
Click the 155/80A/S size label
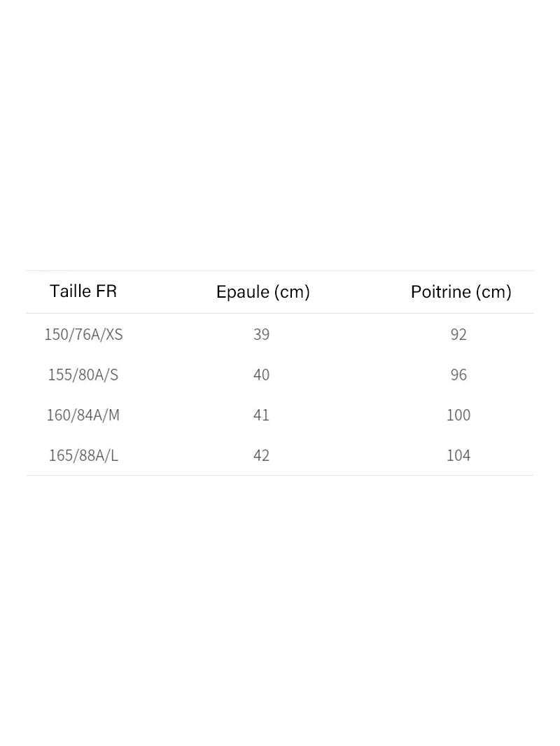pos(83,375)
